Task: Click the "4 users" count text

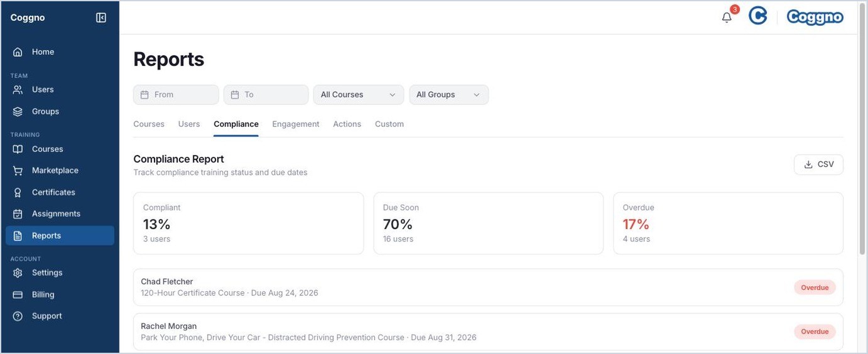Action: point(636,239)
